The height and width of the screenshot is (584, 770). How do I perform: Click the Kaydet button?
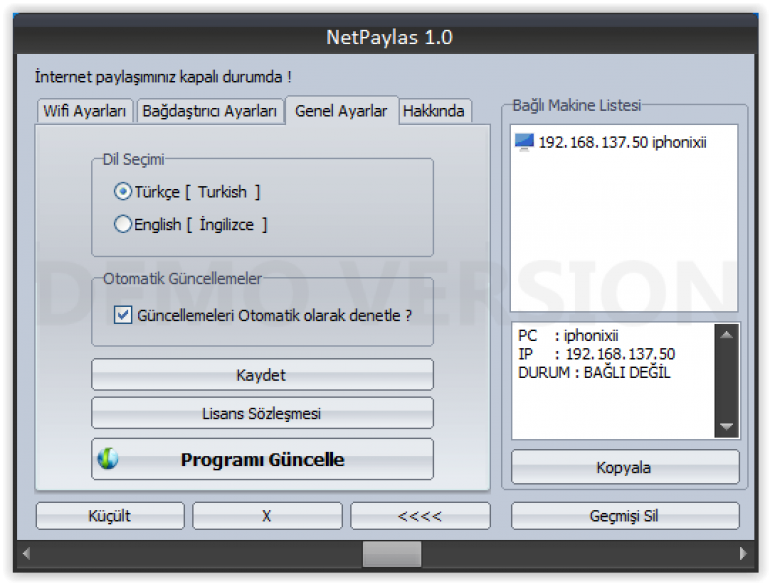point(262,375)
